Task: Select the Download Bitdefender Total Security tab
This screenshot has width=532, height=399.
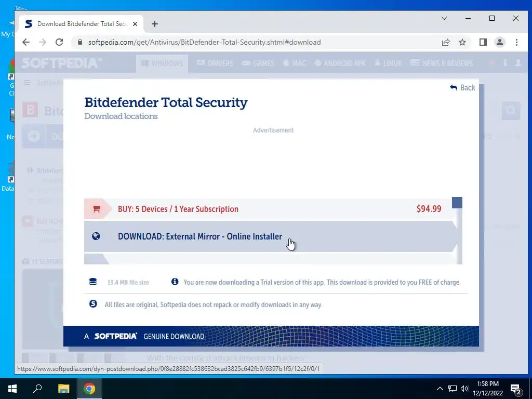Action: [81, 24]
